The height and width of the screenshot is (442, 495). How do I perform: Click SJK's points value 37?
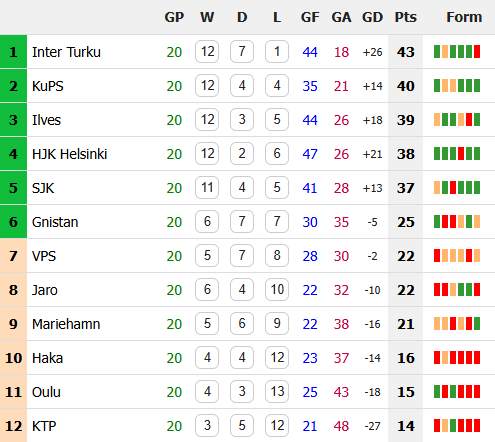pos(406,188)
